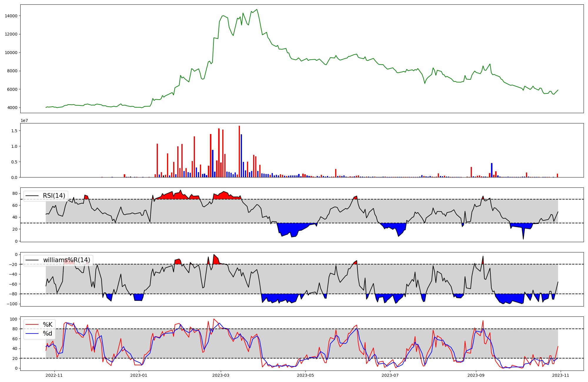Click the blue volume spike in September 2023
The height and width of the screenshot is (382, 588).
point(492,170)
